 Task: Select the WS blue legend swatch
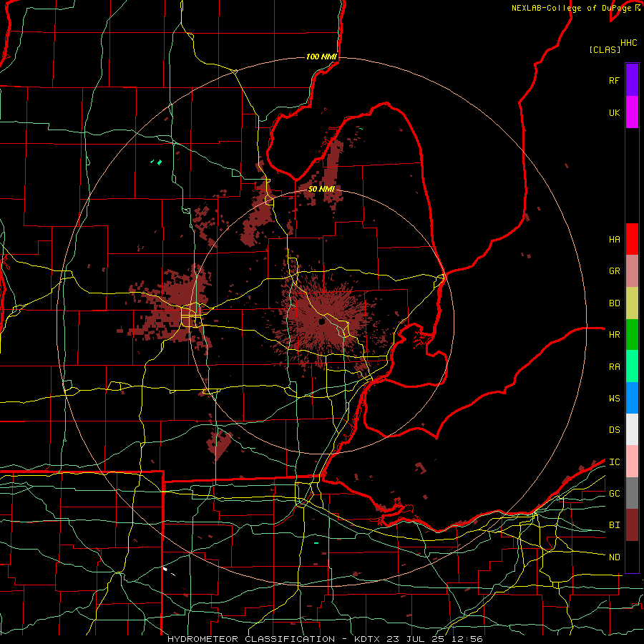(x=632, y=398)
